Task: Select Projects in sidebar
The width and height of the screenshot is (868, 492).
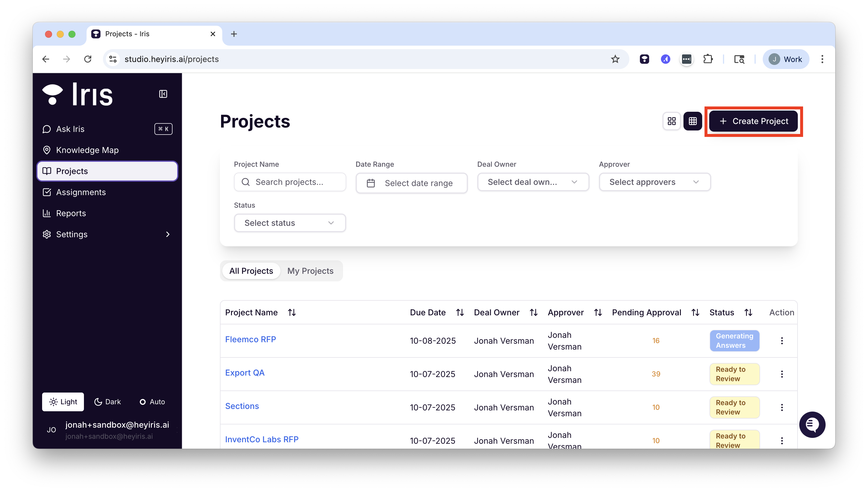Action: tap(107, 171)
